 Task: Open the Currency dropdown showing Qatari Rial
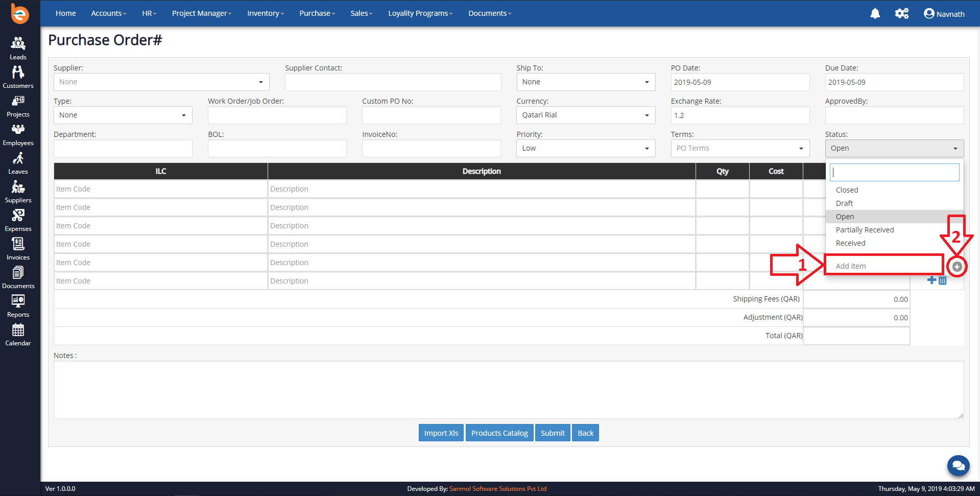pyautogui.click(x=586, y=115)
